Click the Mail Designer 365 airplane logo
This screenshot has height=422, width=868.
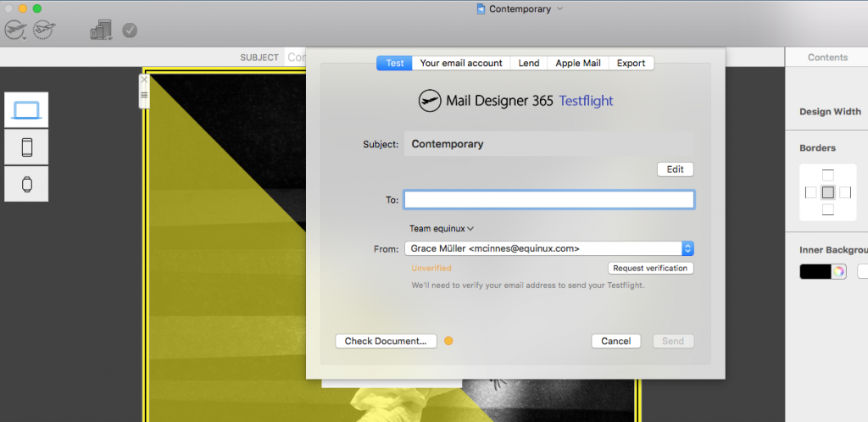pos(430,101)
